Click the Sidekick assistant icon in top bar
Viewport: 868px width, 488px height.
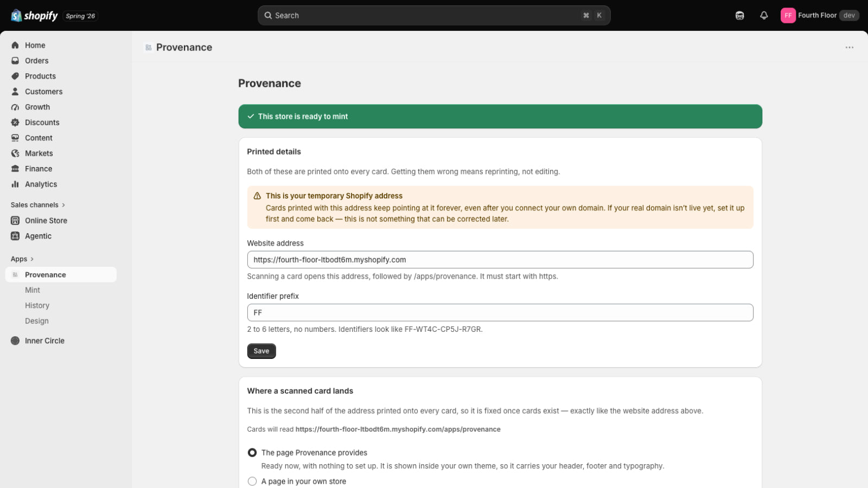(739, 15)
